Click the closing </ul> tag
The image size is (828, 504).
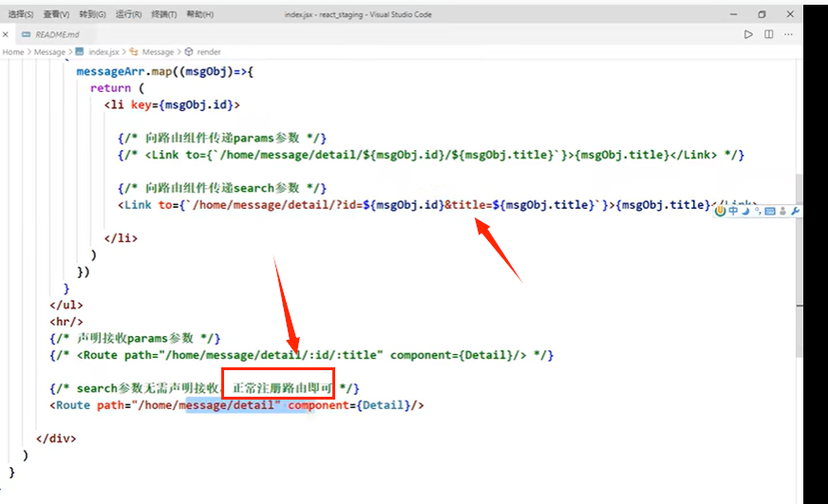66,305
